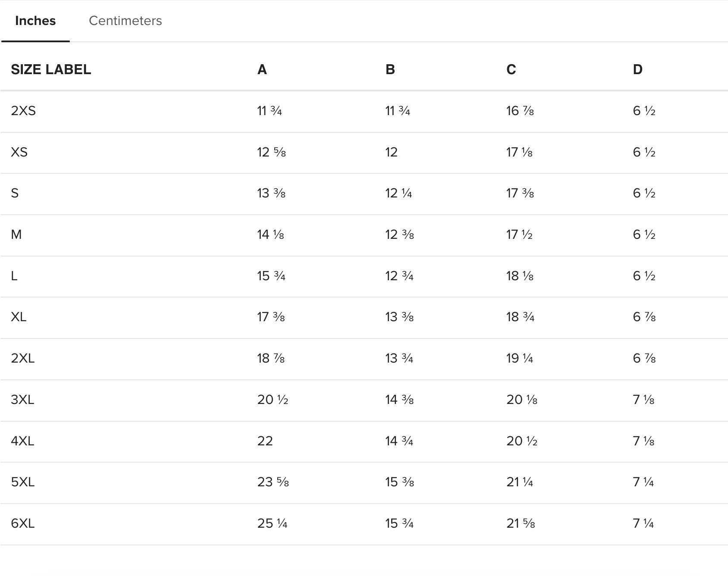The image size is (728, 576).
Task: Select the 3XL size row label
Action: pos(22,400)
